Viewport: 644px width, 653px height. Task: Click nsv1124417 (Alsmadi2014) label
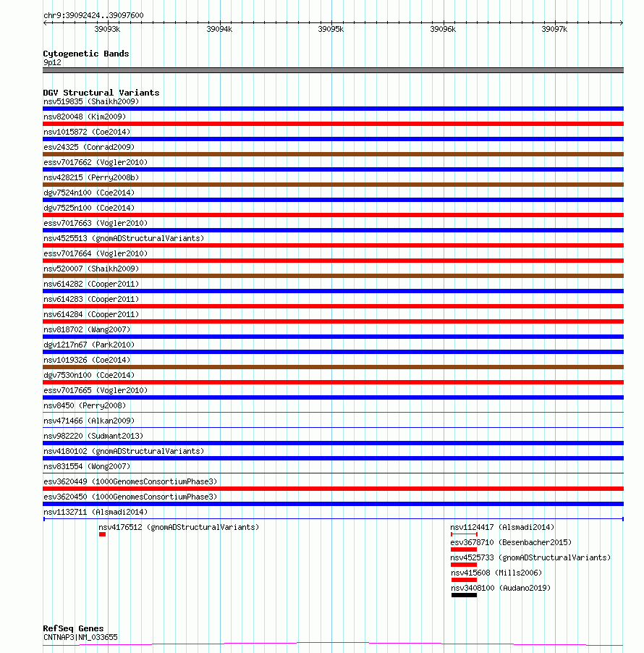click(x=502, y=527)
